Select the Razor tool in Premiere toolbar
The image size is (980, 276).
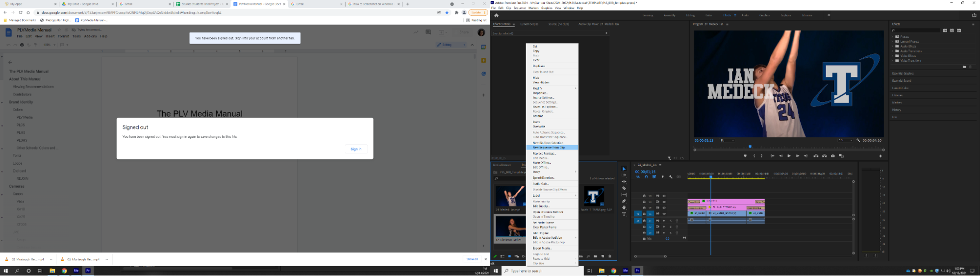pyautogui.click(x=624, y=188)
